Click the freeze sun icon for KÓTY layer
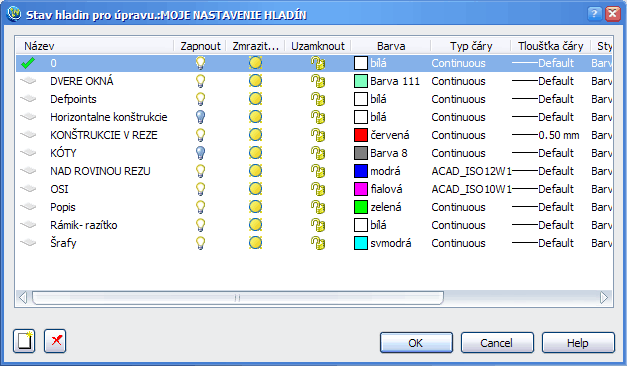 [x=255, y=153]
